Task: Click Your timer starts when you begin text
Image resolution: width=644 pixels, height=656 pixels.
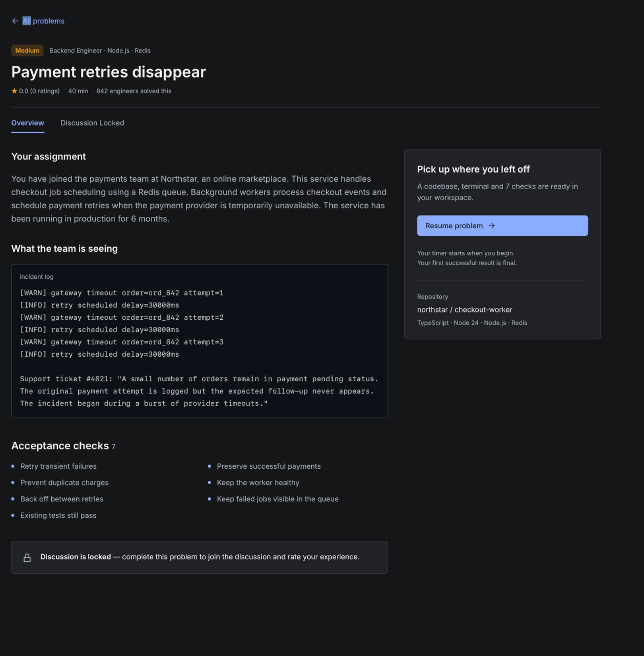Action: (x=466, y=253)
